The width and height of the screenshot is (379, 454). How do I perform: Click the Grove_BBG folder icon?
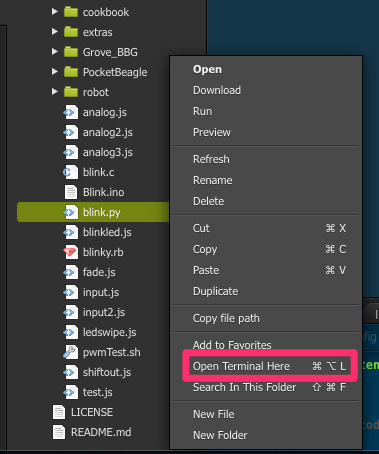point(71,52)
